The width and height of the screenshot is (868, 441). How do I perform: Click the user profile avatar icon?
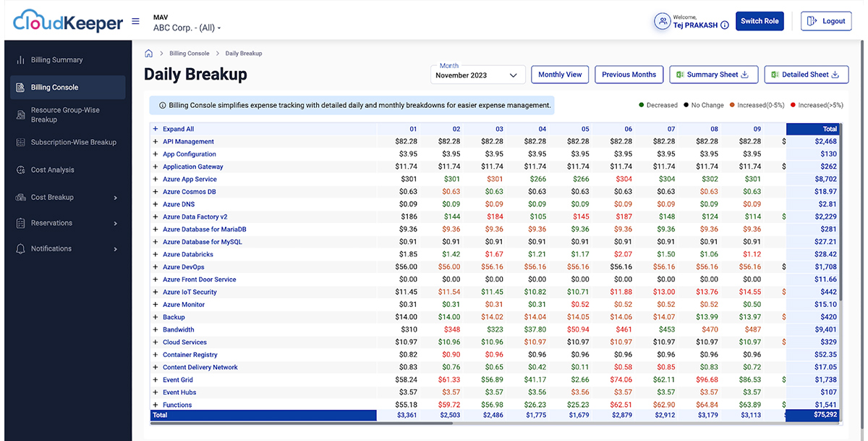[662, 21]
